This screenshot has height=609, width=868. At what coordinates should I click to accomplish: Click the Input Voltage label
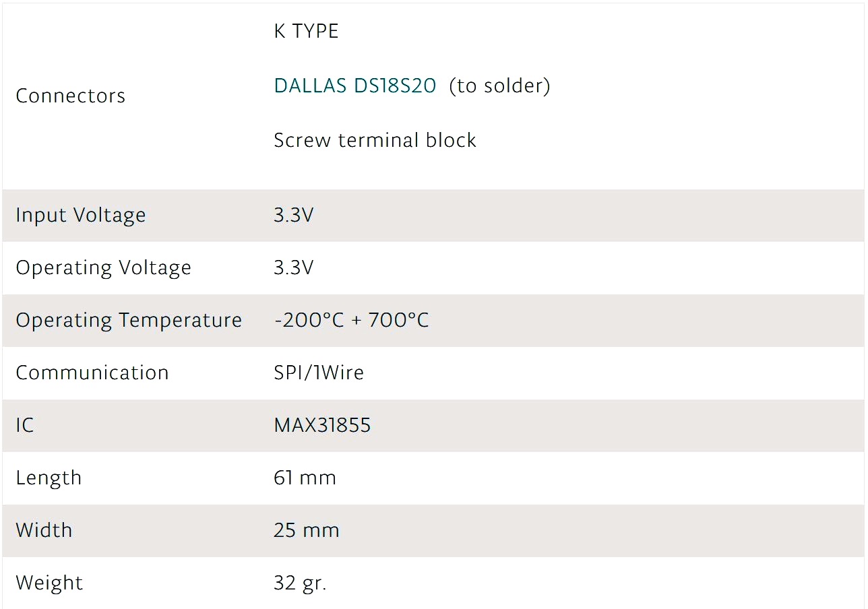81,216
